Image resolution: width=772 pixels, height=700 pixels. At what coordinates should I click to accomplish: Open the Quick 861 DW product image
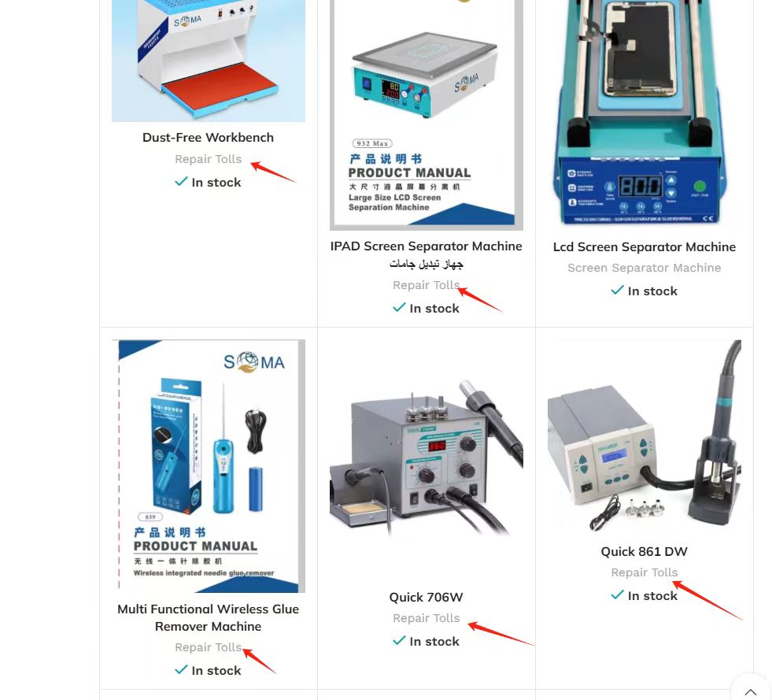645,438
